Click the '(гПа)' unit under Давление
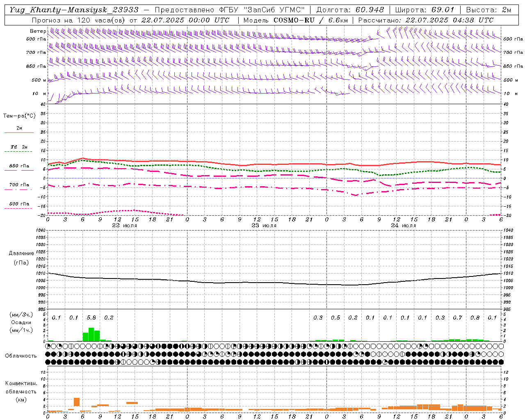Screen dimensions: 525x420 [x=21, y=263]
